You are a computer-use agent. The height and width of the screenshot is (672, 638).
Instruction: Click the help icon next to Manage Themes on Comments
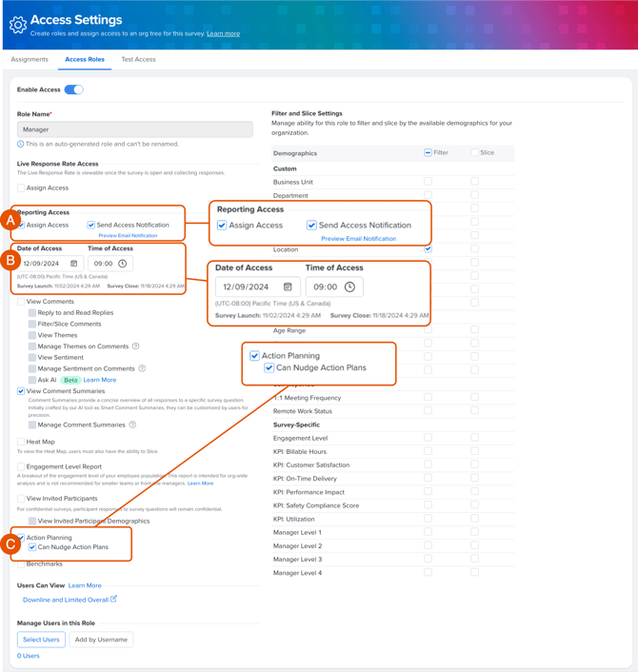136,346
